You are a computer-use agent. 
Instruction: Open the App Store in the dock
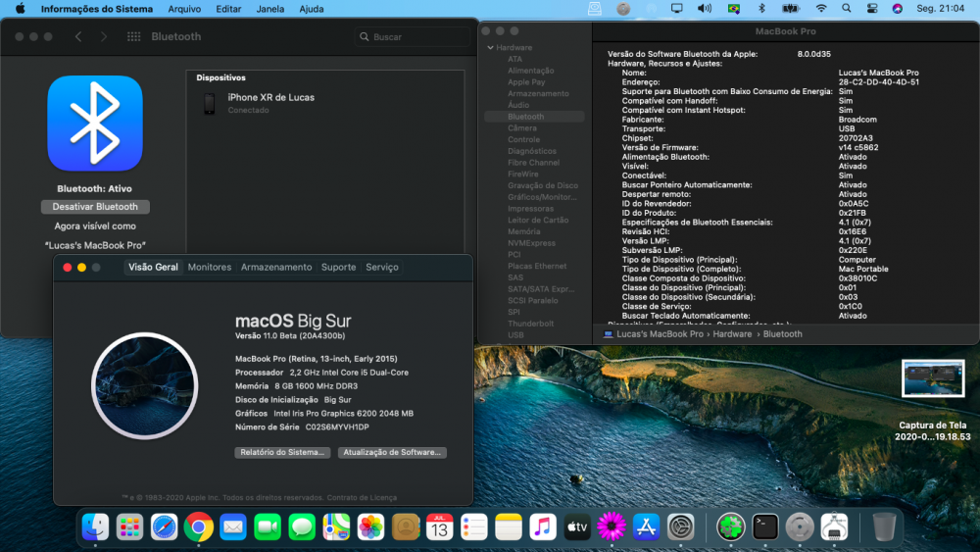point(646,527)
